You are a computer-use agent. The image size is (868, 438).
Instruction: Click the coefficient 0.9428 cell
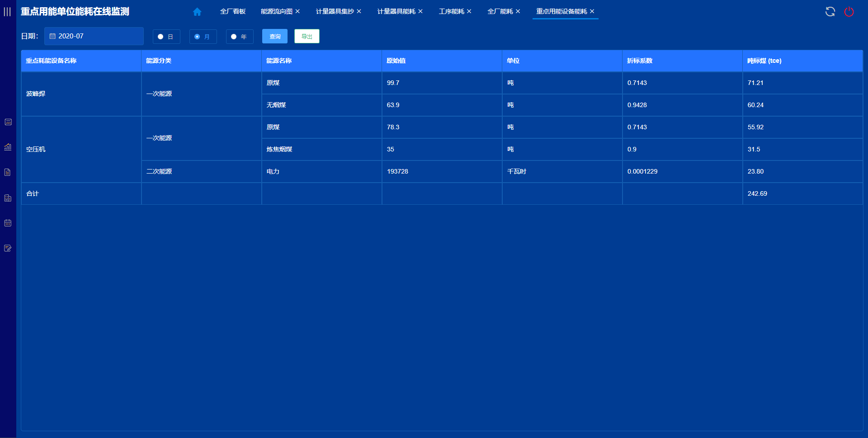coord(683,105)
